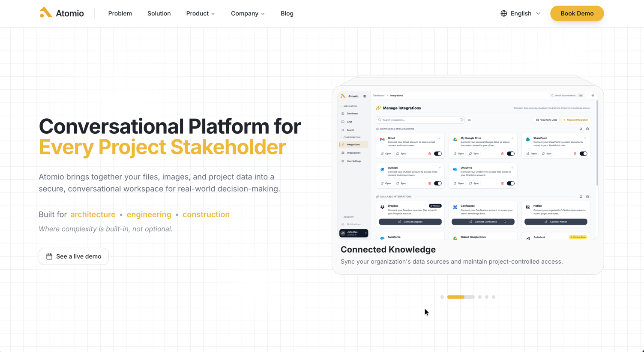Select User Settings in preview sidebar
Viewport: 644px width, 352px height.
[353, 161]
